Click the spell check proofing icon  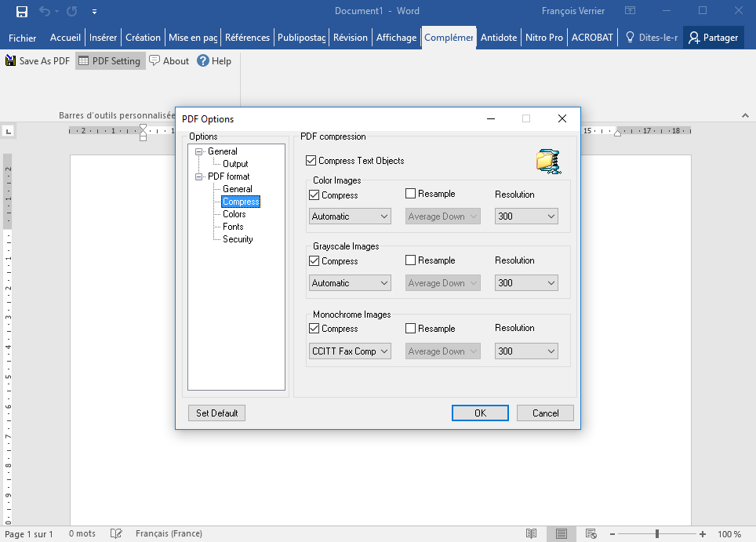coord(116,533)
